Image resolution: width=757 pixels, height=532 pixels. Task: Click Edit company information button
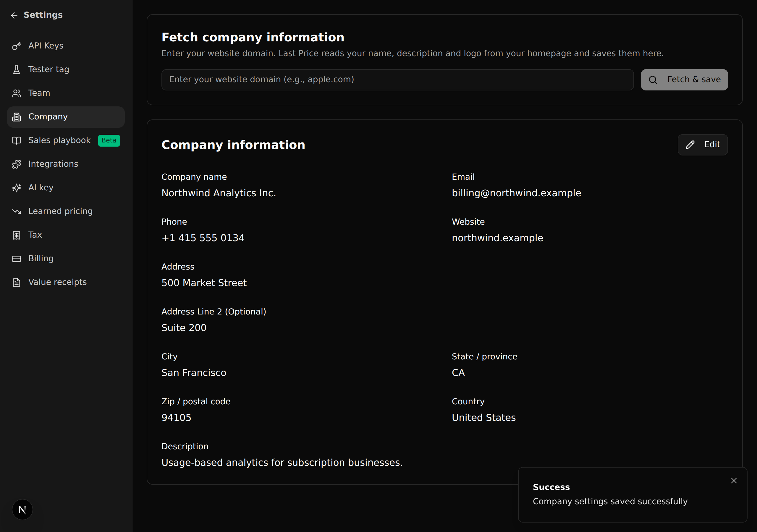pyautogui.click(x=703, y=145)
